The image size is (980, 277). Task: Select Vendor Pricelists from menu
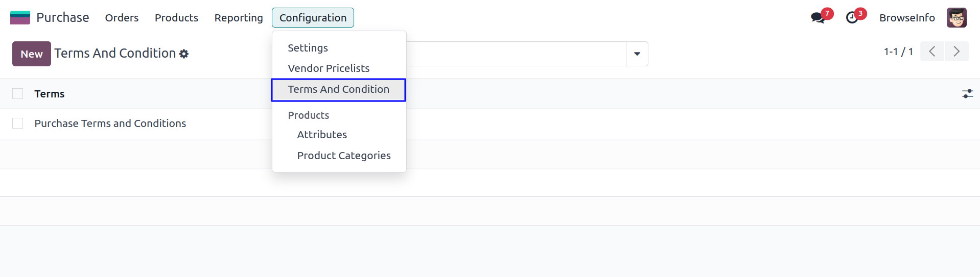pyautogui.click(x=329, y=68)
